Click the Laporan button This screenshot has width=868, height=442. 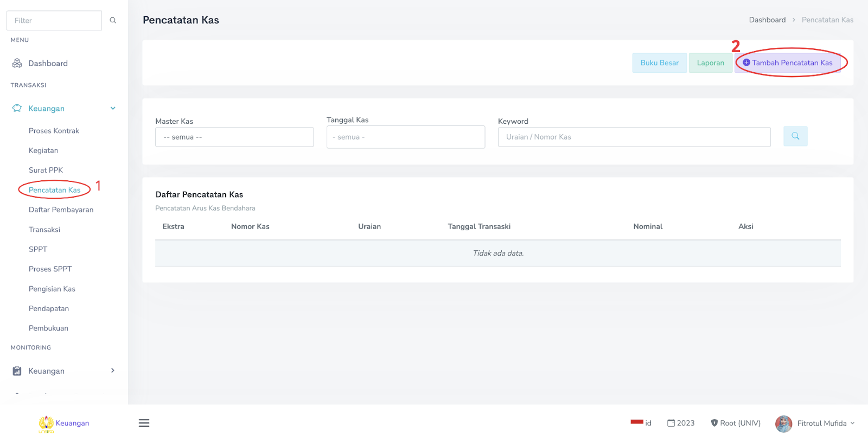[710, 63]
